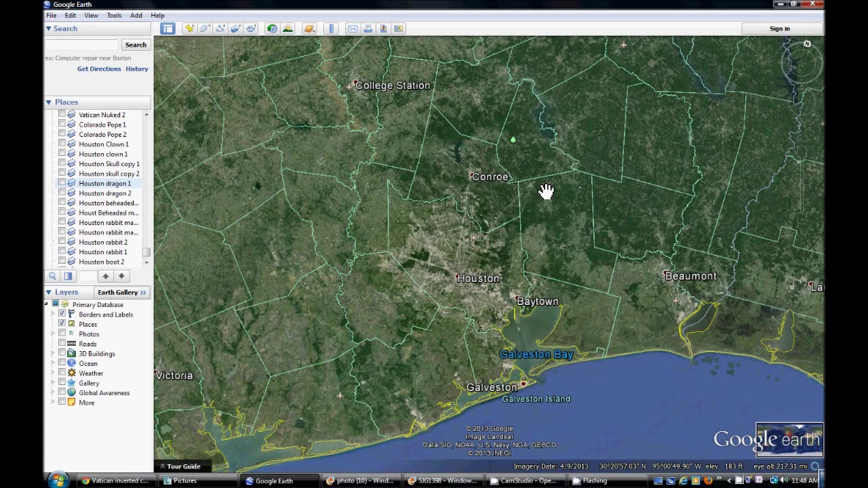The height and width of the screenshot is (488, 868).
Task: Open the File menu
Action: 52,15
